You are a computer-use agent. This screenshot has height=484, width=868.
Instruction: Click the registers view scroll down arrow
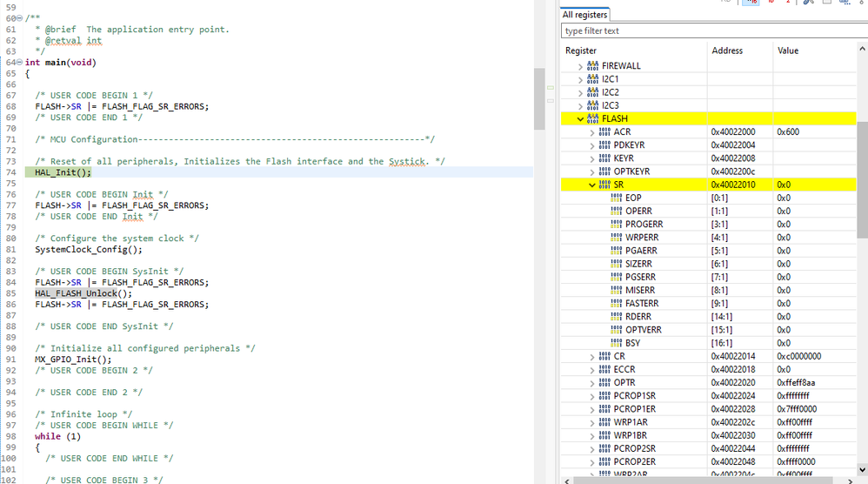[x=862, y=469]
